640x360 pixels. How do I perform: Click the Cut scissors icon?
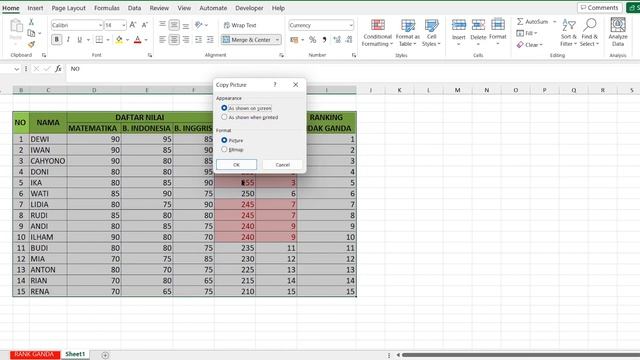pos(31,22)
